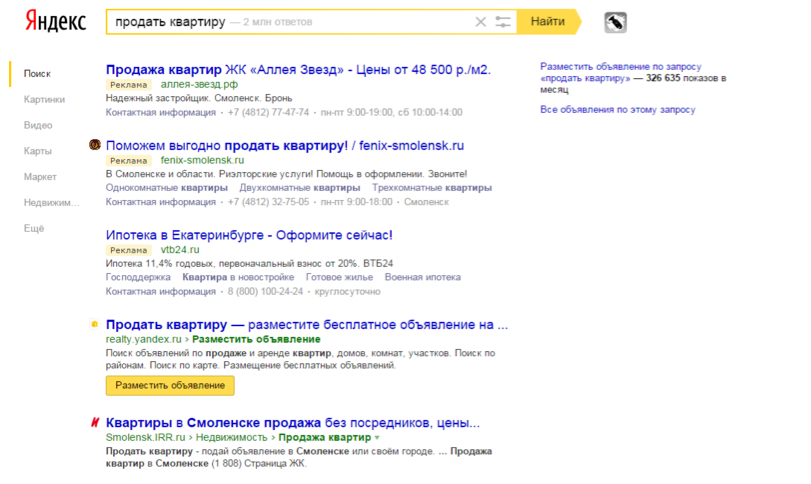Open Все объявления по этому запросу

coord(618,110)
